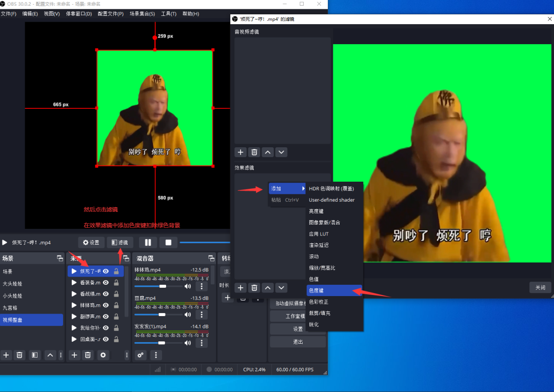Select the 九宫格 scene

coord(31,307)
